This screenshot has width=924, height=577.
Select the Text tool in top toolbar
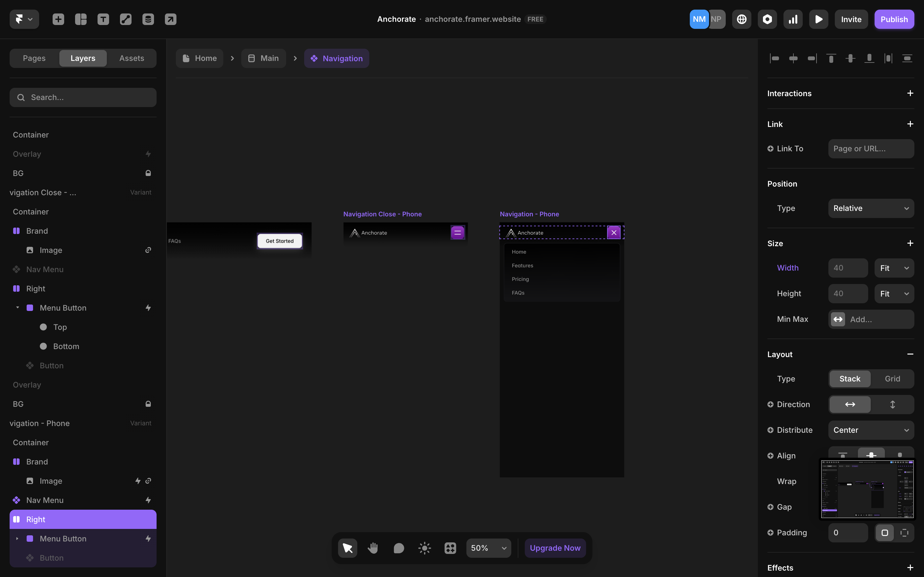(x=103, y=19)
